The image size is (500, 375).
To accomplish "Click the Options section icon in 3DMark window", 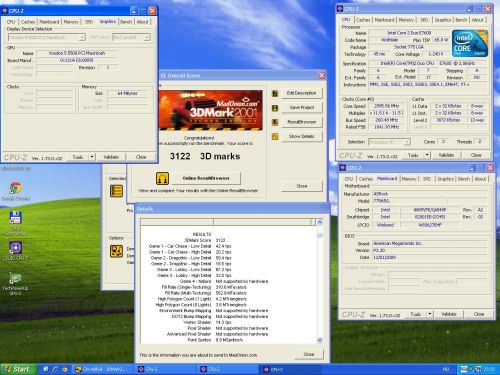I will [116, 251].
